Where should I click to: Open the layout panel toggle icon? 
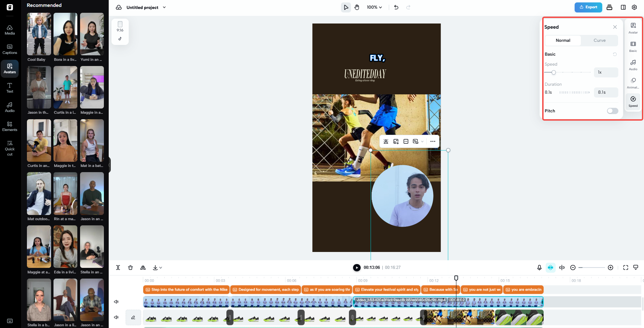click(x=623, y=7)
